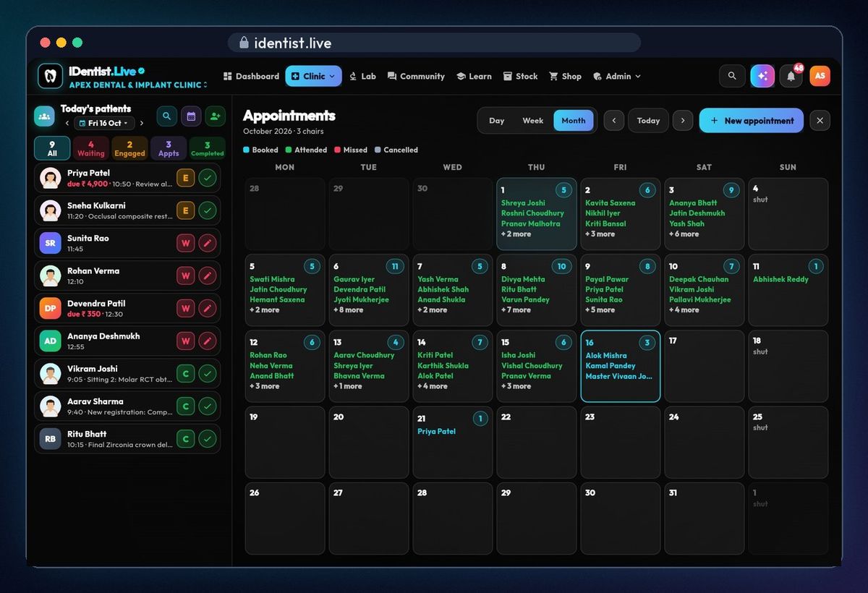Toggle Attended legend filter
Image resolution: width=868 pixels, height=593 pixels.
pyautogui.click(x=307, y=150)
